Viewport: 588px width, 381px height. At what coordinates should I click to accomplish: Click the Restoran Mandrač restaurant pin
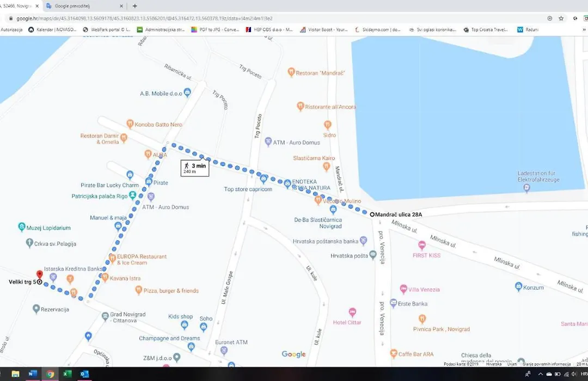click(291, 72)
